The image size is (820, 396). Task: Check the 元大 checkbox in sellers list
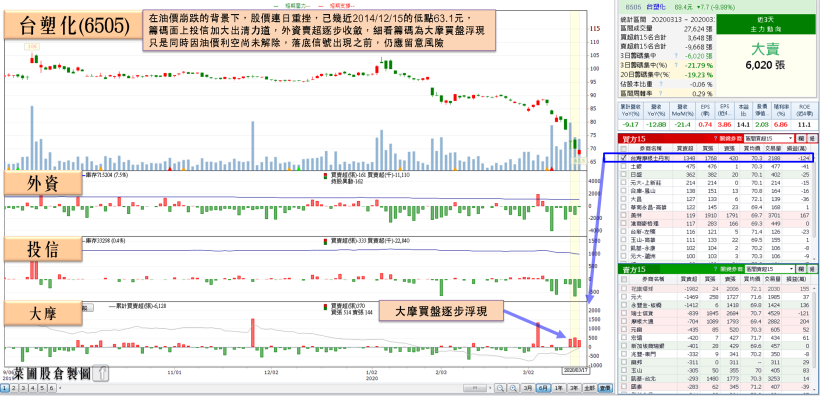[x=623, y=297]
